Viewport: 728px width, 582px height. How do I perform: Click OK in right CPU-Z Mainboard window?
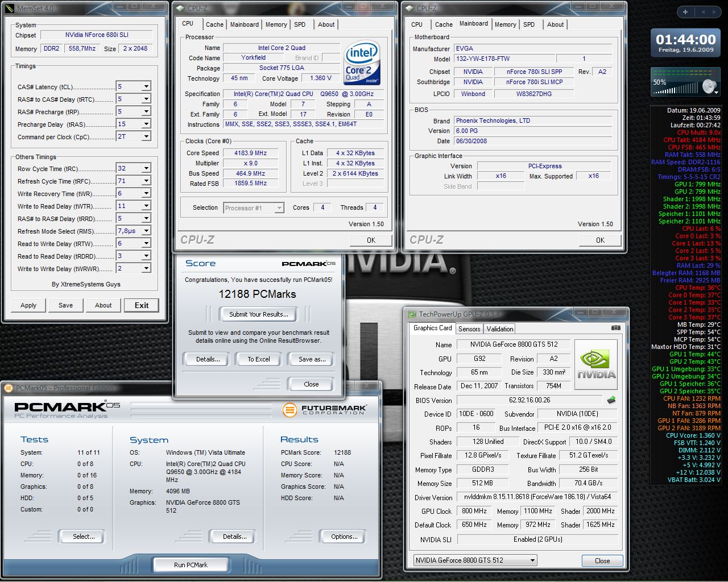click(600, 240)
